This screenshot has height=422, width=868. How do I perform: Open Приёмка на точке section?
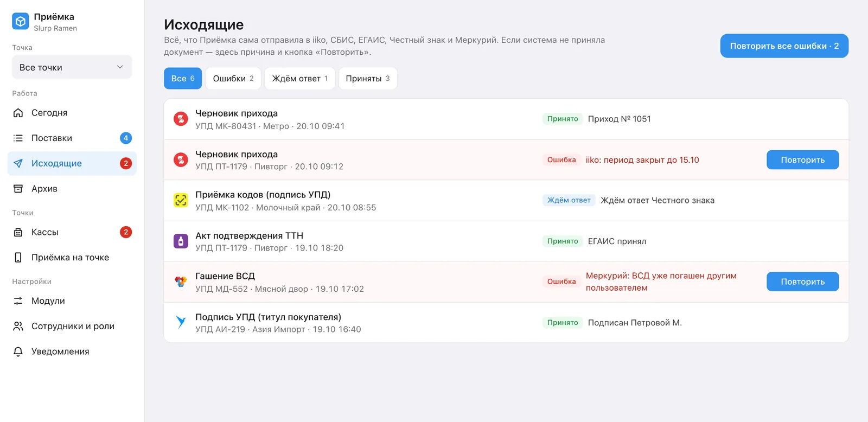point(72,257)
